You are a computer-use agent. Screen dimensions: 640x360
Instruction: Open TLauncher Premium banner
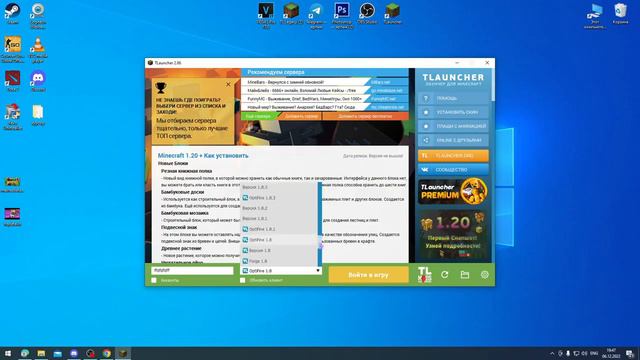[x=453, y=191]
